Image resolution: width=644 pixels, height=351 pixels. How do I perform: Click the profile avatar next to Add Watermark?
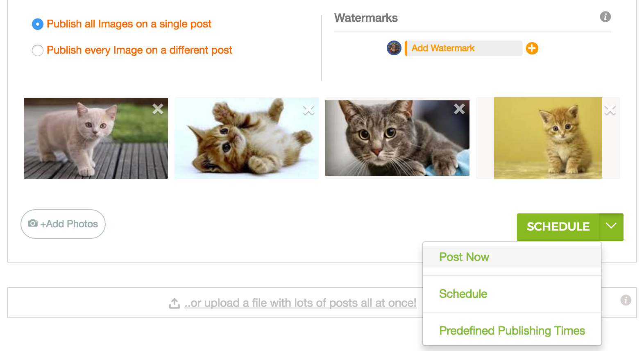[x=393, y=48]
